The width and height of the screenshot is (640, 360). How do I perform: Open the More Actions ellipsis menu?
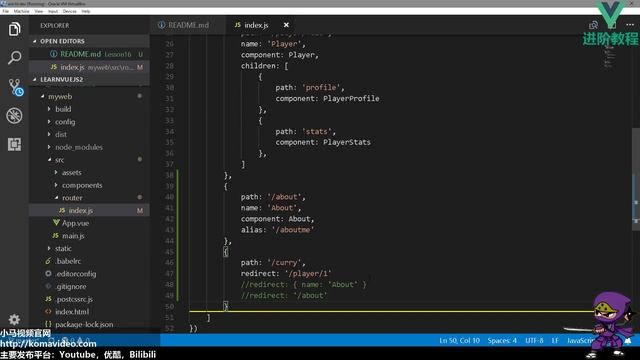[x=630, y=25]
